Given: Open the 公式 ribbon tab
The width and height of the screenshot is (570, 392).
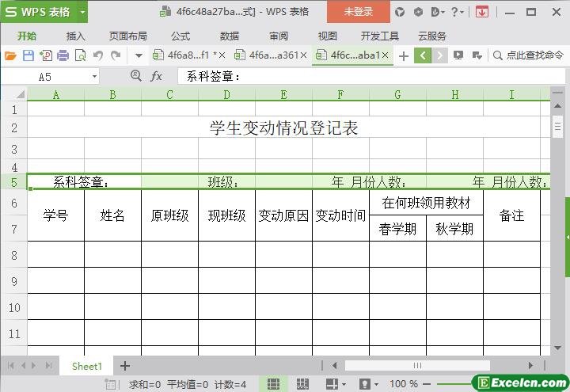Looking at the screenshot, I should (x=180, y=36).
